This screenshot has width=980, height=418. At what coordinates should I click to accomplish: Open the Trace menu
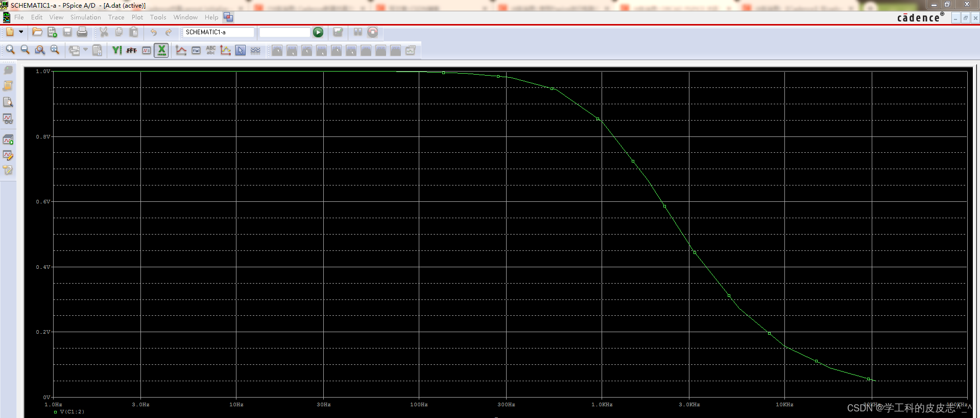coord(116,17)
